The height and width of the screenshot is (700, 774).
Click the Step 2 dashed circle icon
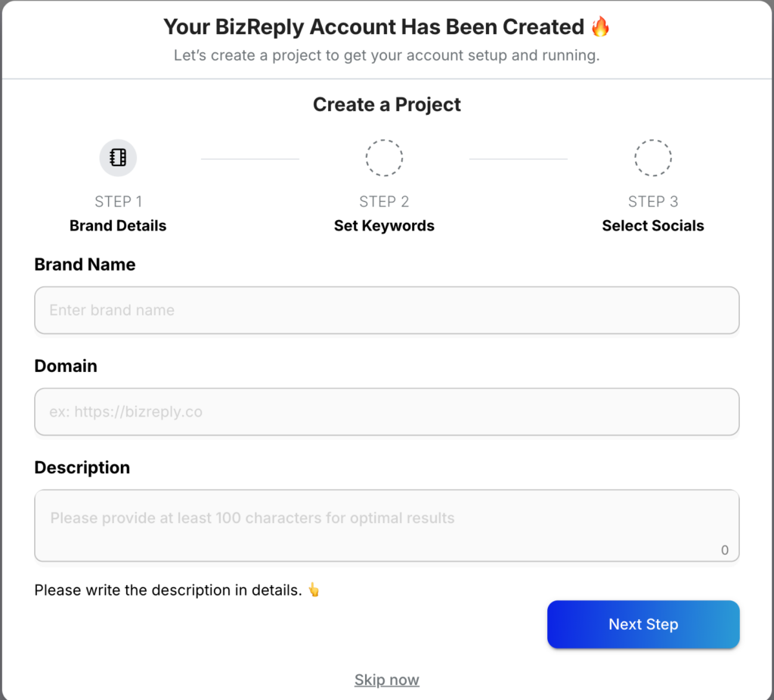pos(384,158)
